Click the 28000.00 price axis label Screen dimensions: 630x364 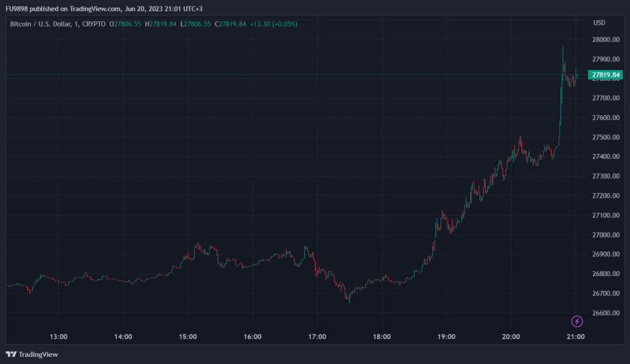click(606, 40)
